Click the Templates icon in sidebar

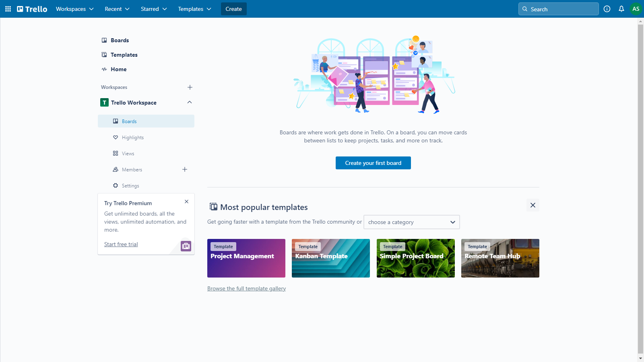[104, 55]
